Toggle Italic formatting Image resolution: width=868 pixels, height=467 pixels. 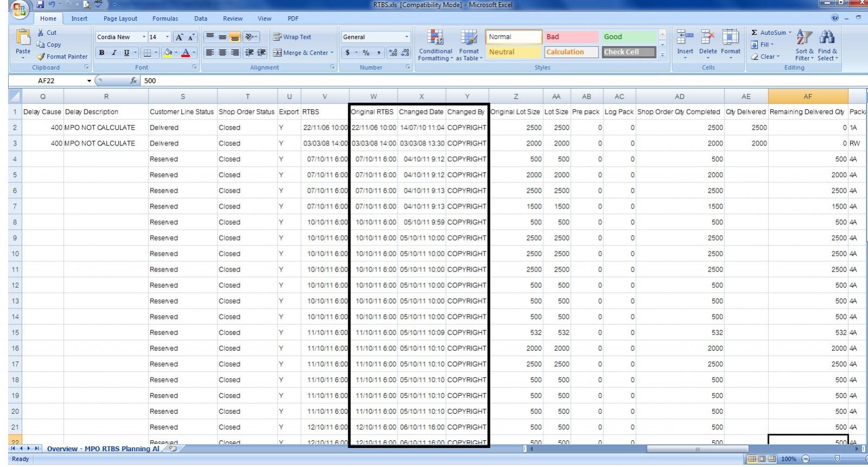pos(114,53)
